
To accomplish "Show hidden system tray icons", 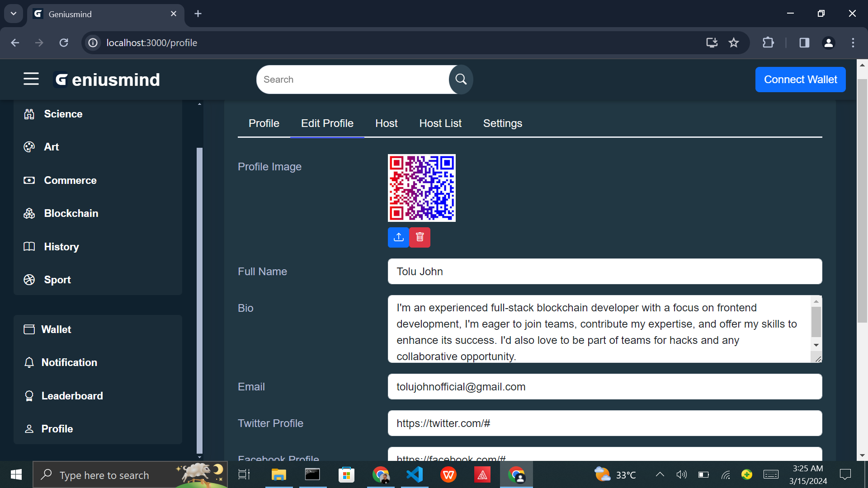I will click(x=660, y=474).
